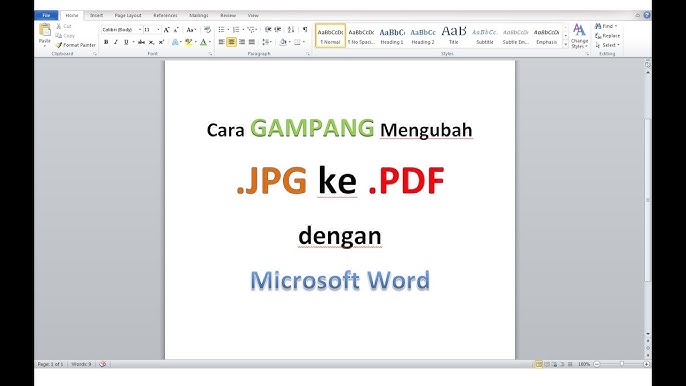
Task: Sort the selected text
Action: tap(290, 30)
